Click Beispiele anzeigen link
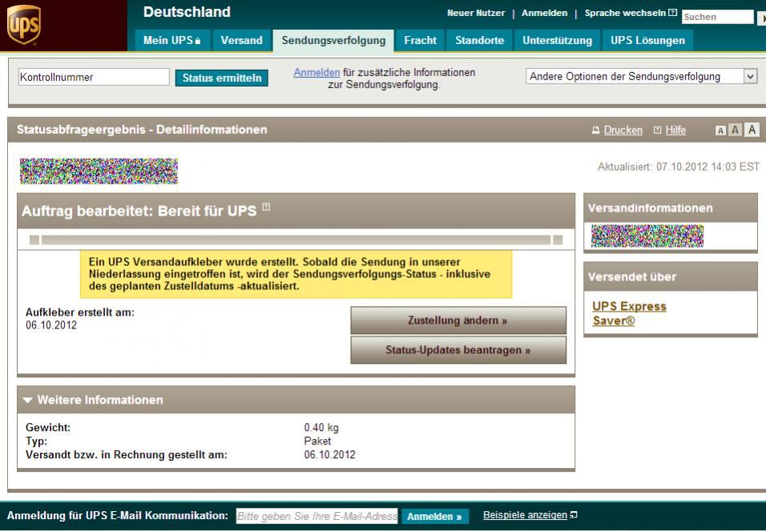The image size is (766, 532). point(525,515)
